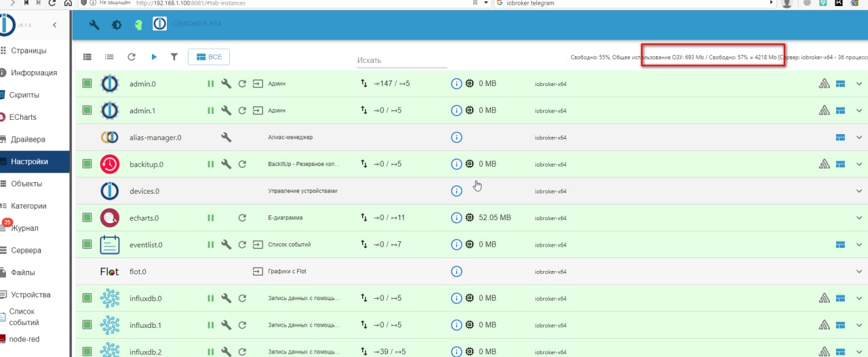Restart the admin.0 instance

point(242,84)
